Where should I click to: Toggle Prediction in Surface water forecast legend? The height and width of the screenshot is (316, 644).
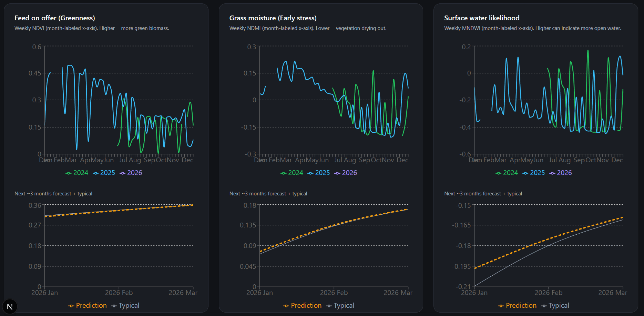point(517,306)
